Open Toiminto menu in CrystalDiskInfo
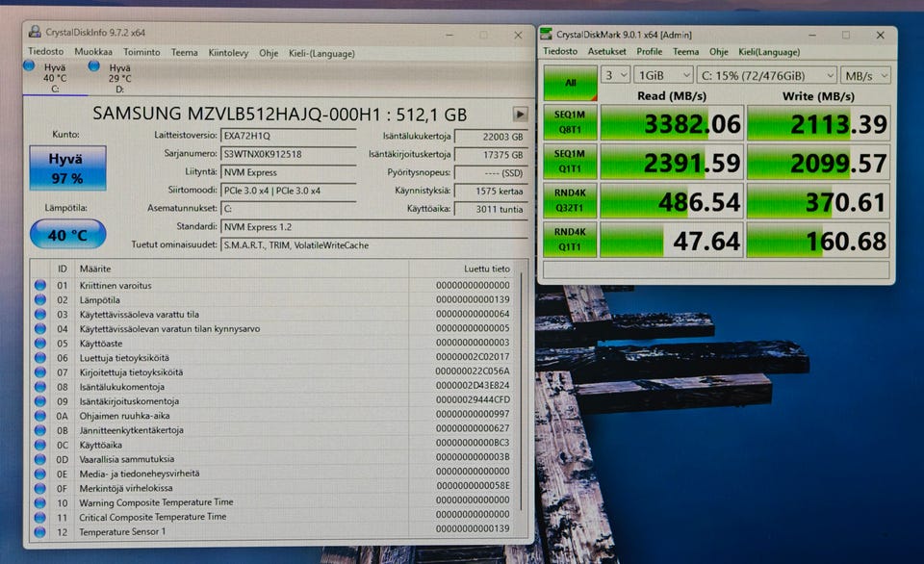 click(141, 52)
